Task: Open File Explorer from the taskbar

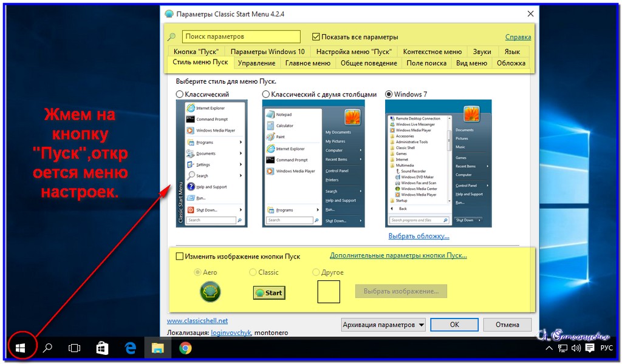Action: coord(157,348)
